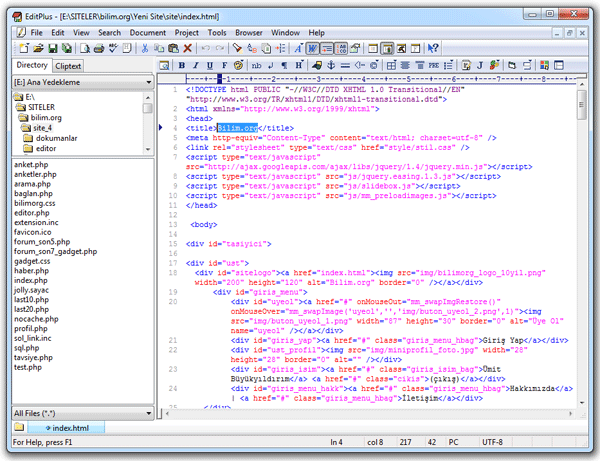Click the Print icon

(99, 48)
